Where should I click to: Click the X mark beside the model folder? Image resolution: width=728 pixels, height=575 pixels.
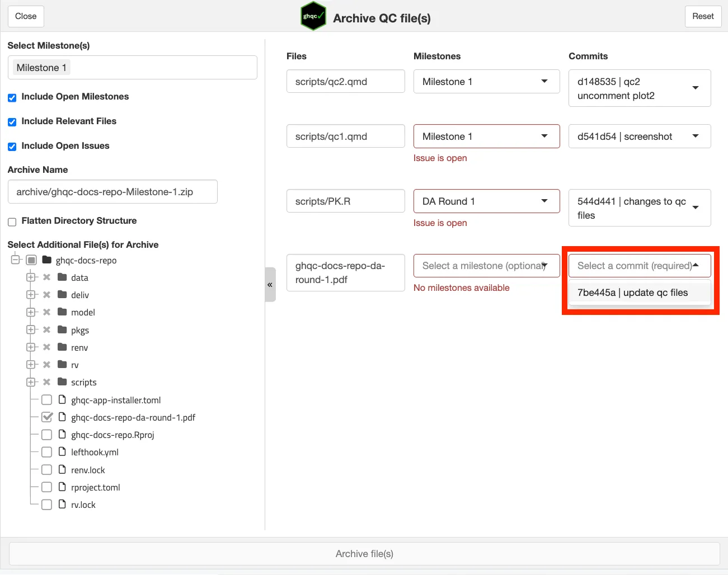tap(47, 312)
